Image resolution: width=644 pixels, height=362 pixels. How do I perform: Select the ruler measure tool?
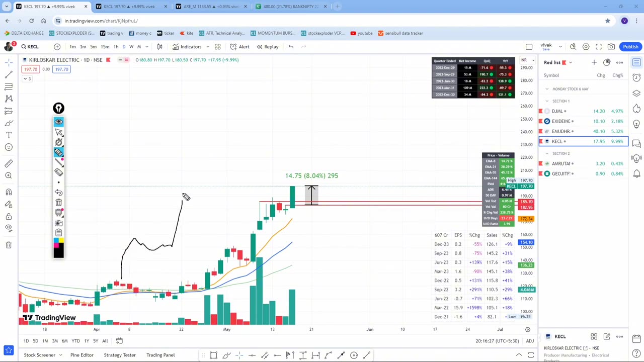click(9, 163)
